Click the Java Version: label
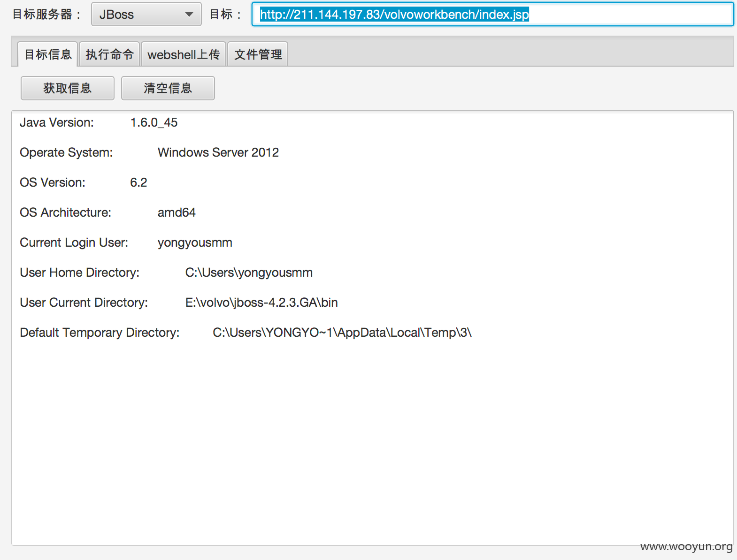Viewport: 737px width, 560px height. 57,122
